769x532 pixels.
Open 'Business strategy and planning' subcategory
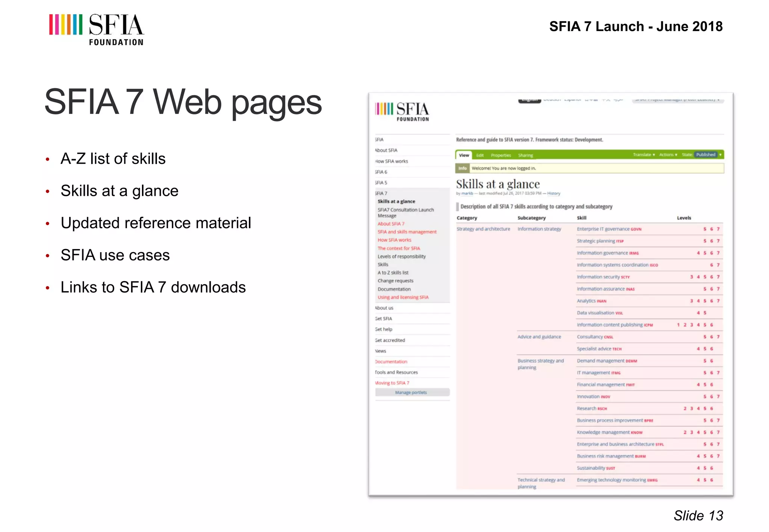tap(541, 364)
